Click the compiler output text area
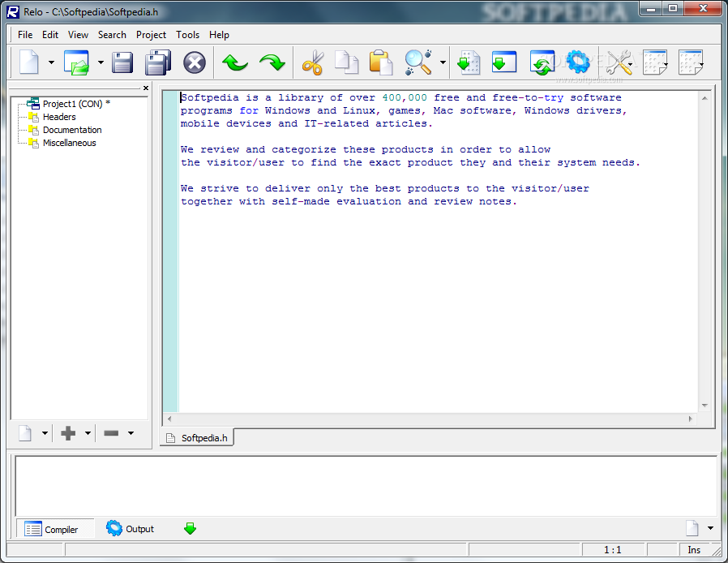Image resolution: width=728 pixels, height=563 pixels. [366, 487]
